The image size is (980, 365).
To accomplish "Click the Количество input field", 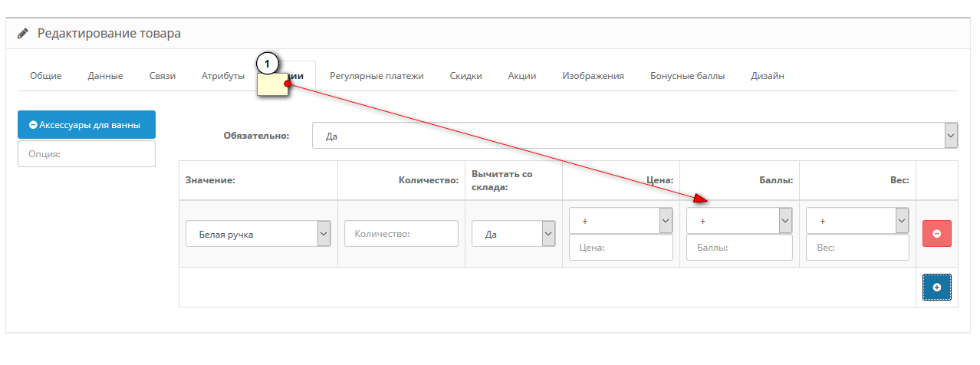I will point(401,234).
